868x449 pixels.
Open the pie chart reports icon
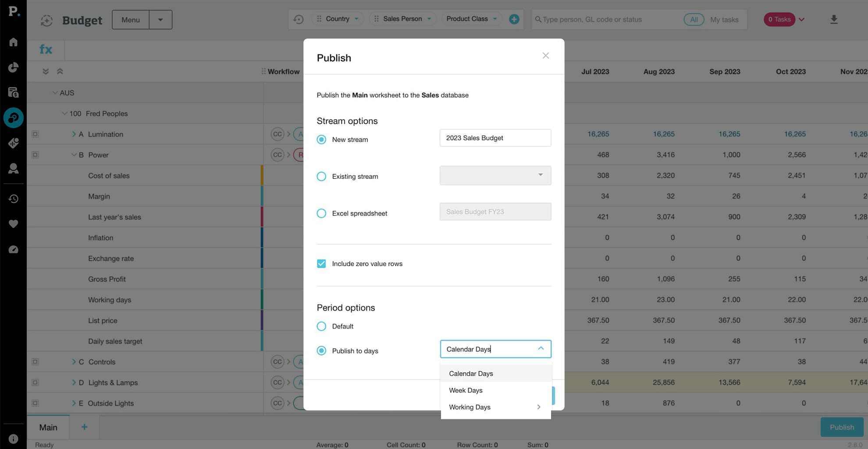click(13, 67)
